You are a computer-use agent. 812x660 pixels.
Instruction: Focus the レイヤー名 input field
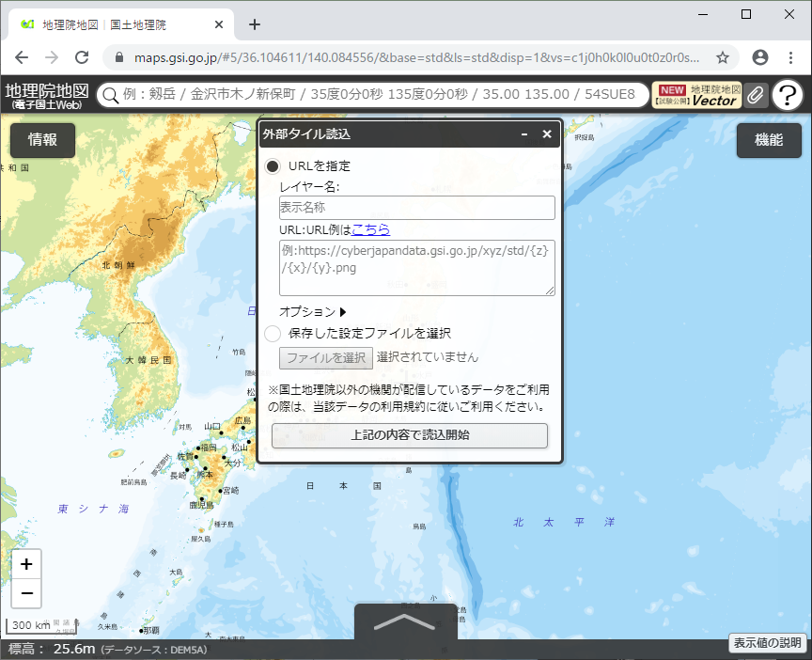(x=417, y=207)
